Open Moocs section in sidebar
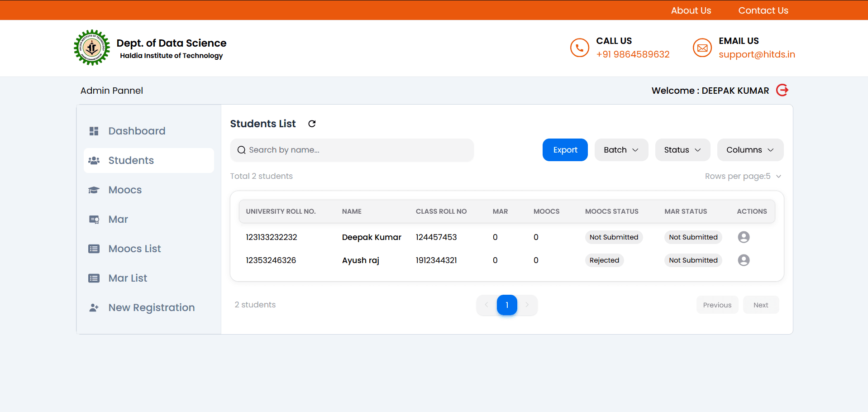The image size is (868, 412). coord(149,190)
